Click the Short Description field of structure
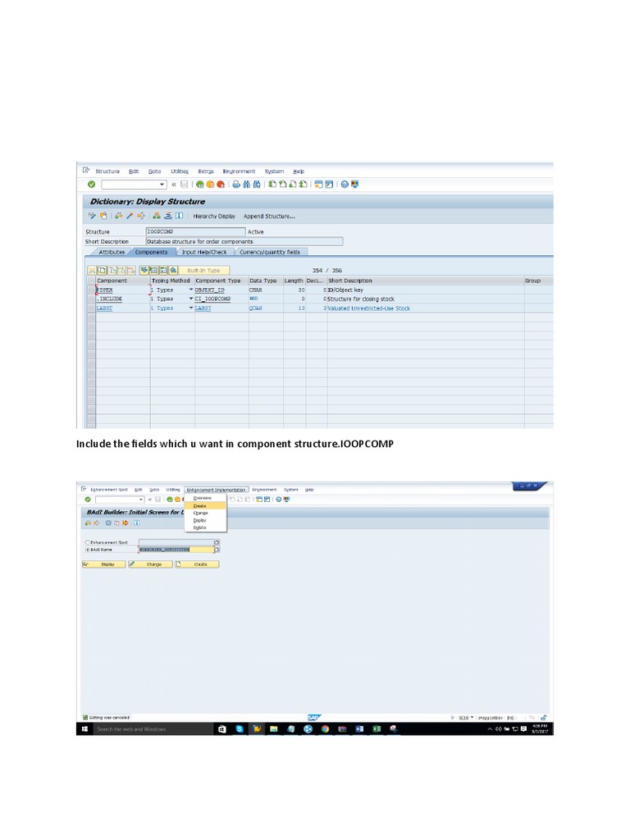The width and height of the screenshot is (630, 840). (x=244, y=242)
